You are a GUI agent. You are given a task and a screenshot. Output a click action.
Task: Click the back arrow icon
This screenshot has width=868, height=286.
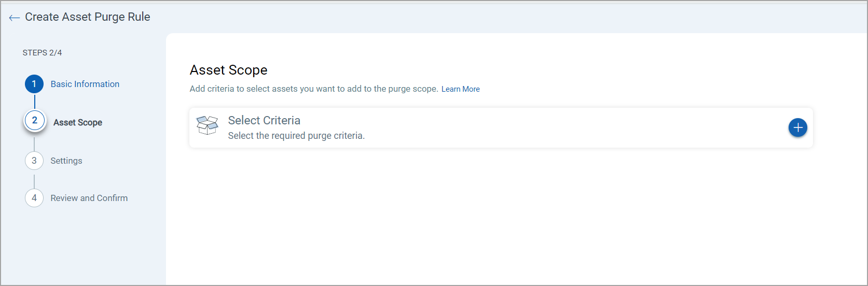click(15, 18)
